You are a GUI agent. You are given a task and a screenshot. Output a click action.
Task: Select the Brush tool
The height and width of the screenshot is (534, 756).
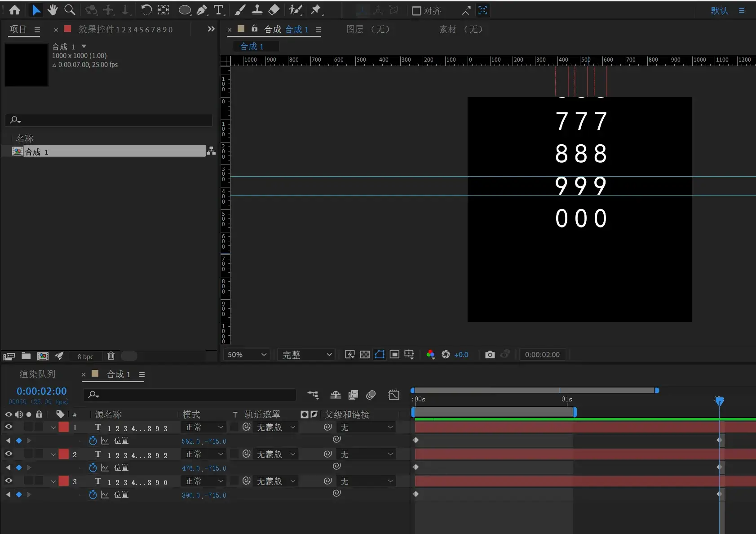point(240,10)
